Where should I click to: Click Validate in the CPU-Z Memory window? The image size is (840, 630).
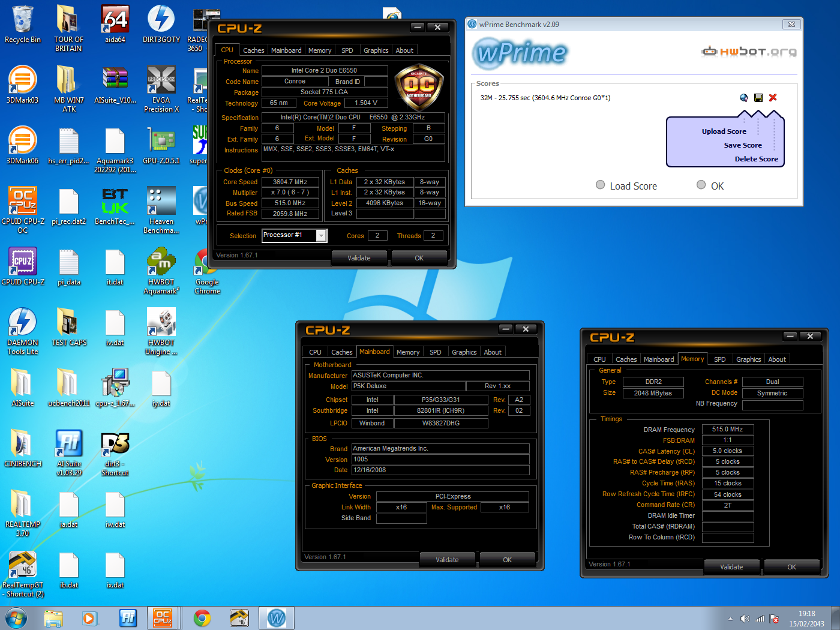pos(731,567)
